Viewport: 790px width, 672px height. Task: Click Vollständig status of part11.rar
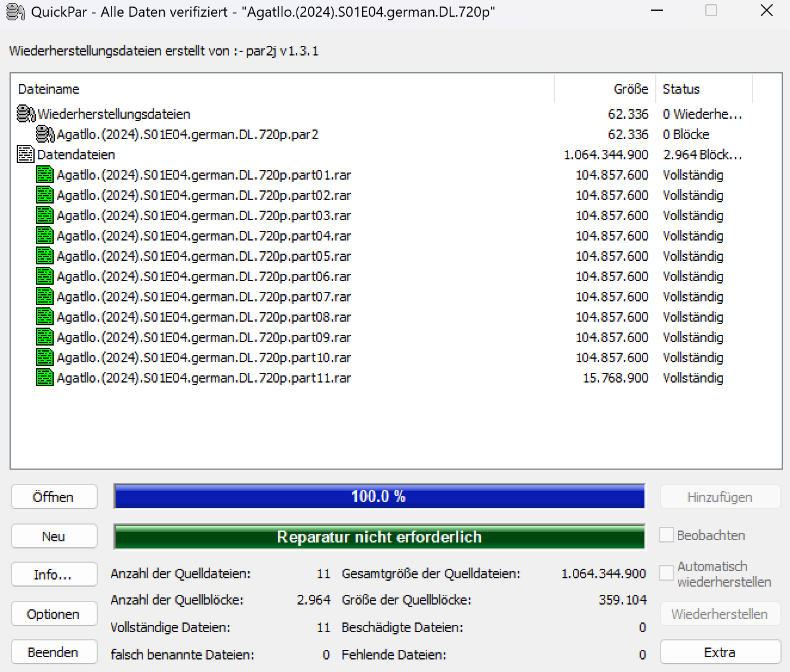693,378
